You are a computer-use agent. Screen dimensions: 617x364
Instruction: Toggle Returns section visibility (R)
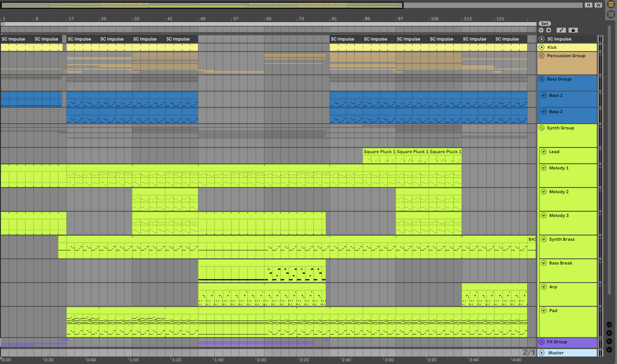tap(609, 333)
